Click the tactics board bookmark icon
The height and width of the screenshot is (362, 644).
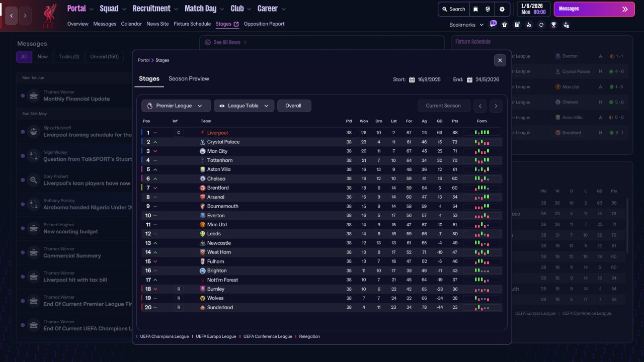coord(517,25)
